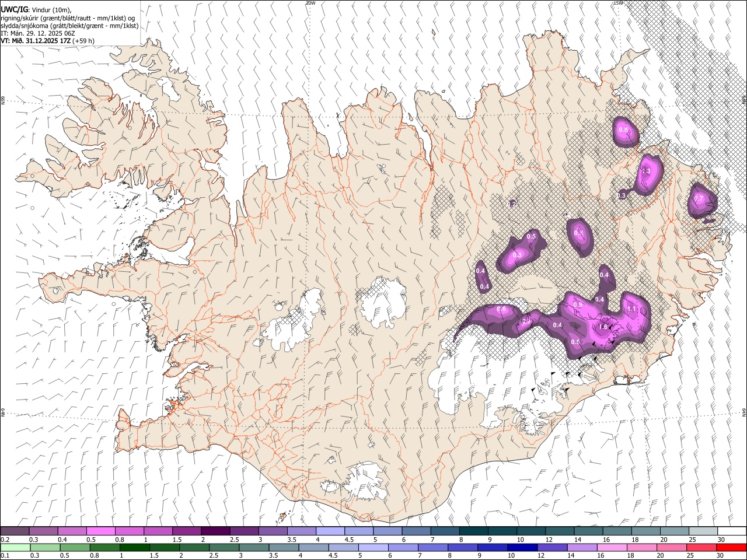The height and width of the screenshot is (560, 747).
Task: Click the white swatch after 30, top scale
Action: (x=731, y=531)
